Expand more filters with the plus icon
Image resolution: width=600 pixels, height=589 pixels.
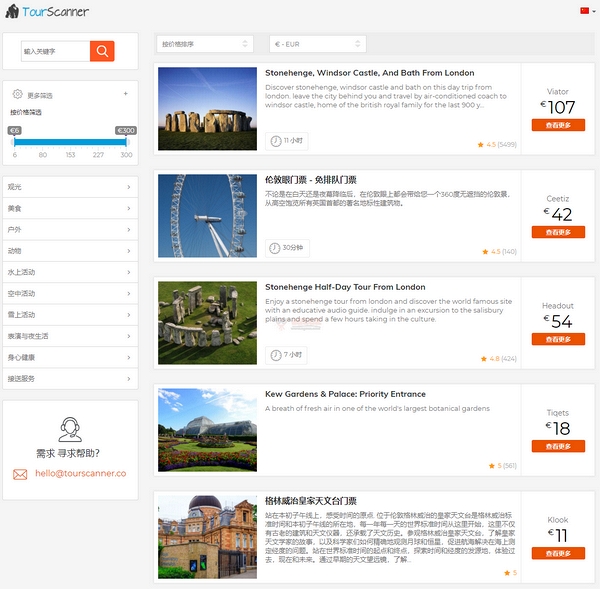pos(126,94)
